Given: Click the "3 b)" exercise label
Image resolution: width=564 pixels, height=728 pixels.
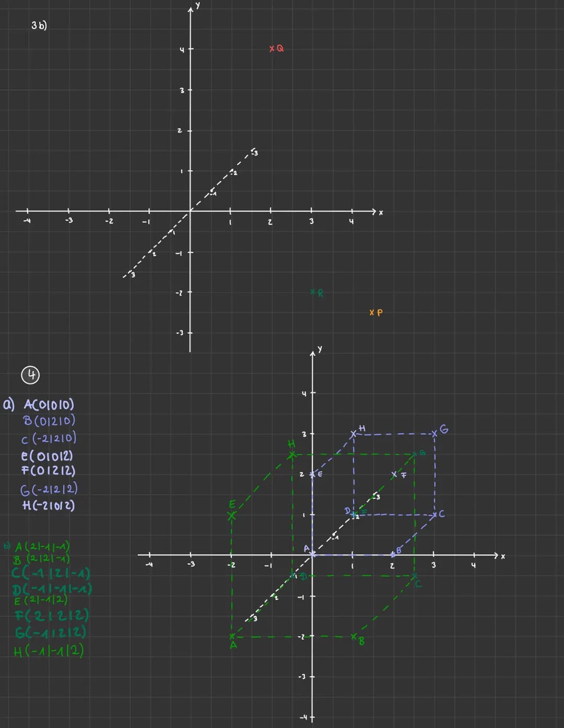Looking at the screenshot, I should coord(39,25).
